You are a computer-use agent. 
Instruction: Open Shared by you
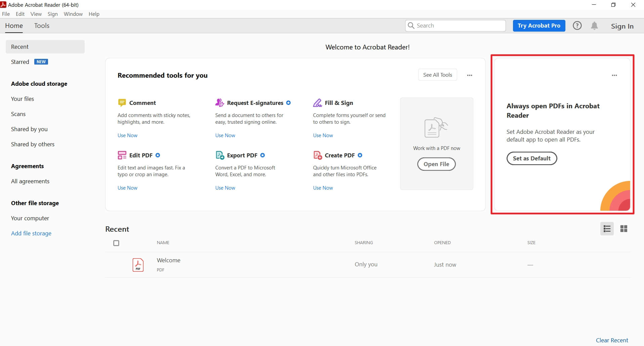(x=29, y=129)
